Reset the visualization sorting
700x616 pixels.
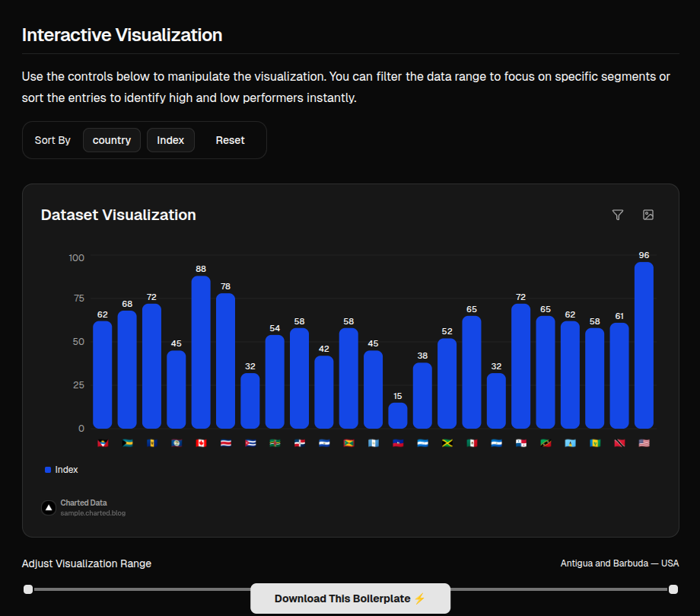tap(230, 140)
